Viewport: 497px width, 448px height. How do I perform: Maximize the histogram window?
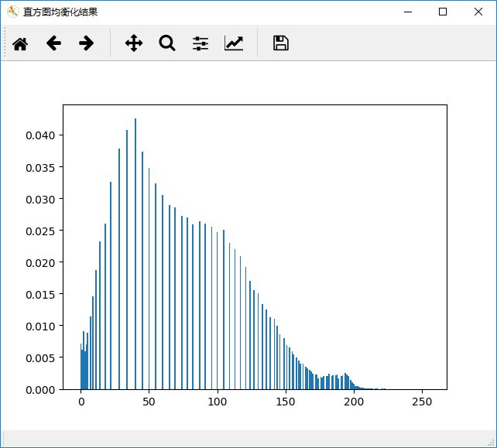443,12
